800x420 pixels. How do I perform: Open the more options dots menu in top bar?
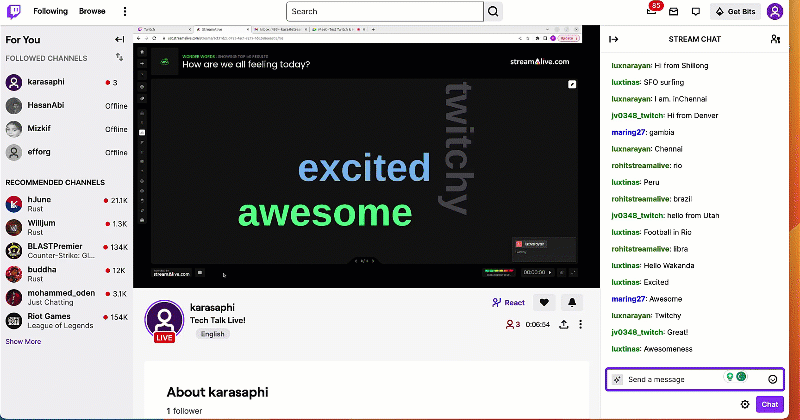point(125,11)
